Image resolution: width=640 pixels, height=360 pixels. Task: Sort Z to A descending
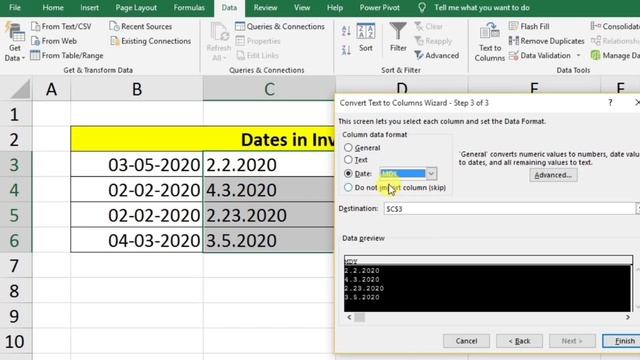click(x=346, y=50)
